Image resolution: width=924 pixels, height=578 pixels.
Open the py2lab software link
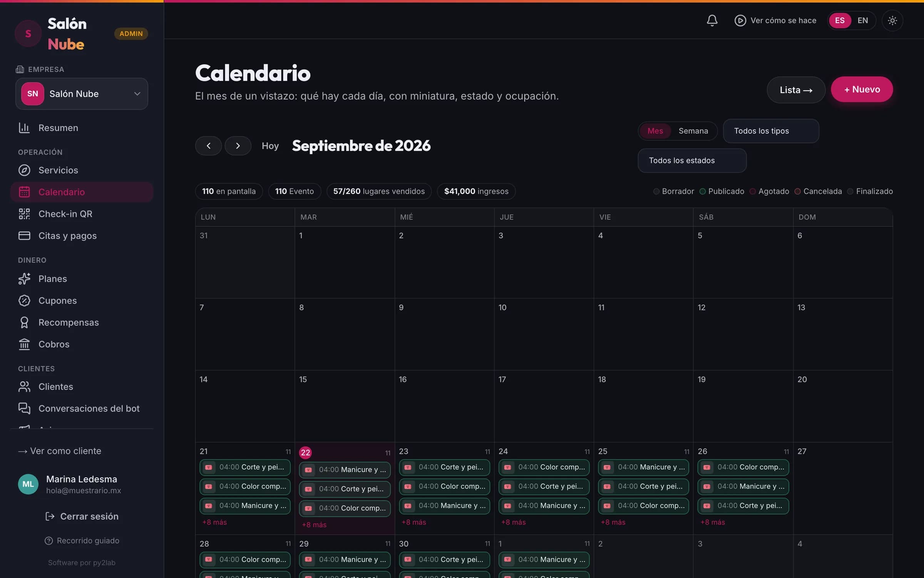82,563
